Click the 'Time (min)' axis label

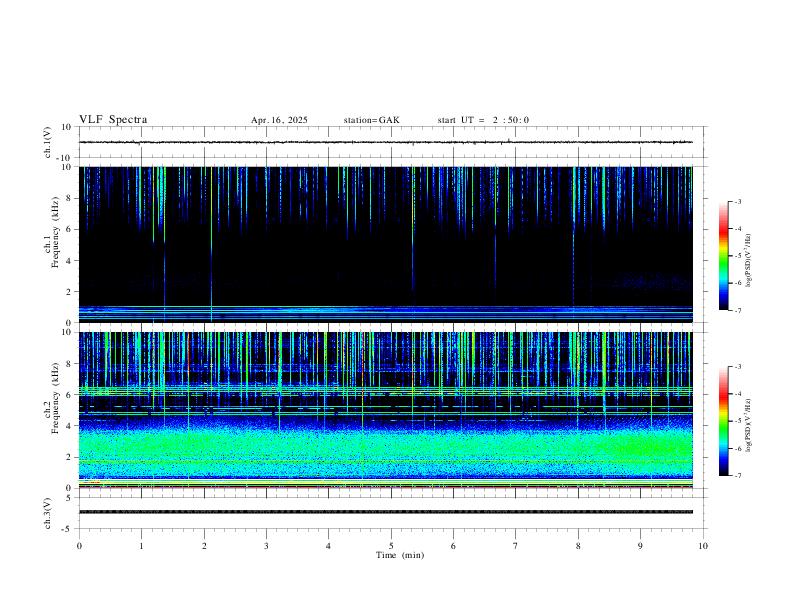click(x=400, y=555)
